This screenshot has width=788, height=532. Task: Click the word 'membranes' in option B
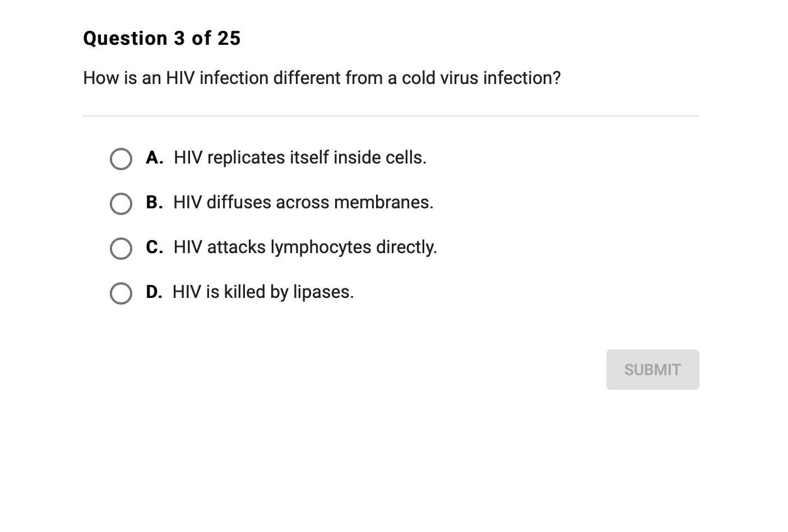click(382, 203)
